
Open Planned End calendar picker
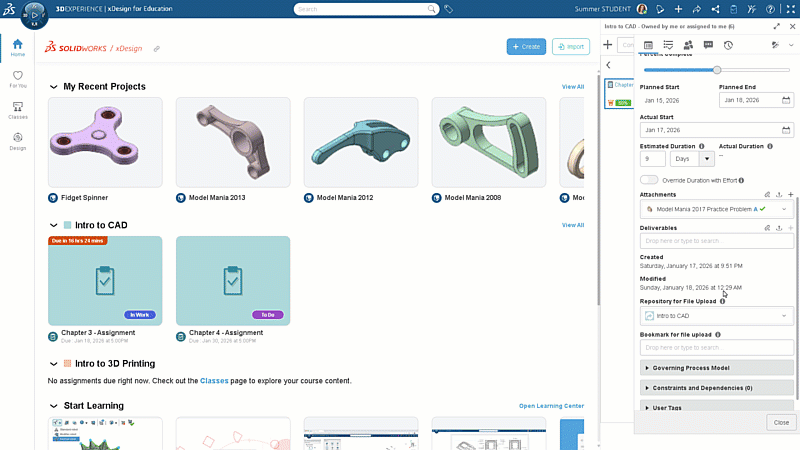(x=786, y=100)
